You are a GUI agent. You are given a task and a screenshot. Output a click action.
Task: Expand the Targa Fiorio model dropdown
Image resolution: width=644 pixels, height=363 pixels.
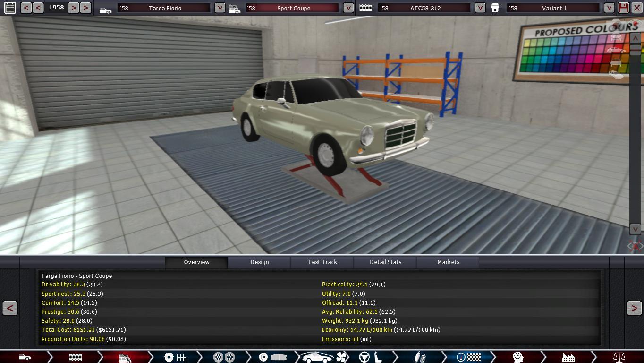pos(220,8)
